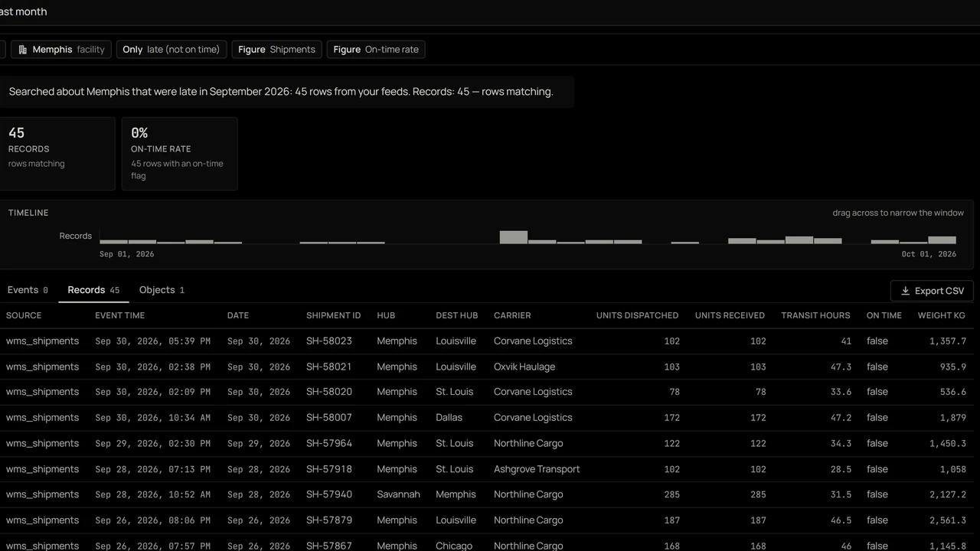Click event time Sep 28, 2026, 10:52 AM

152,494
